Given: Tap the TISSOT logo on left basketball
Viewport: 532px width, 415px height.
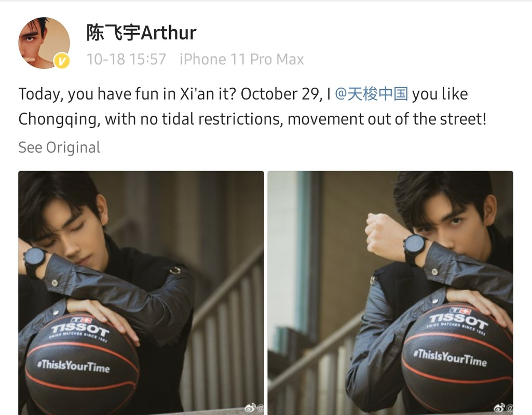Looking at the screenshot, I should tap(80, 327).
